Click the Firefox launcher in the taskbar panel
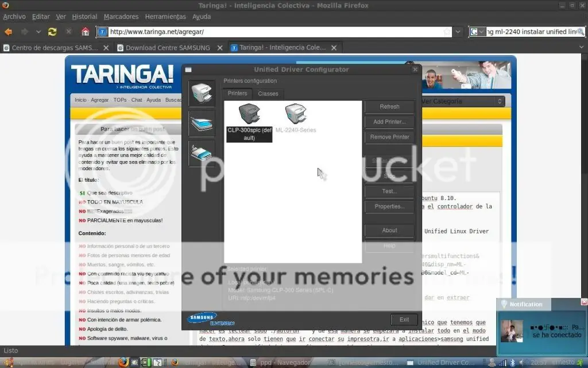The image size is (588, 368). [123, 362]
